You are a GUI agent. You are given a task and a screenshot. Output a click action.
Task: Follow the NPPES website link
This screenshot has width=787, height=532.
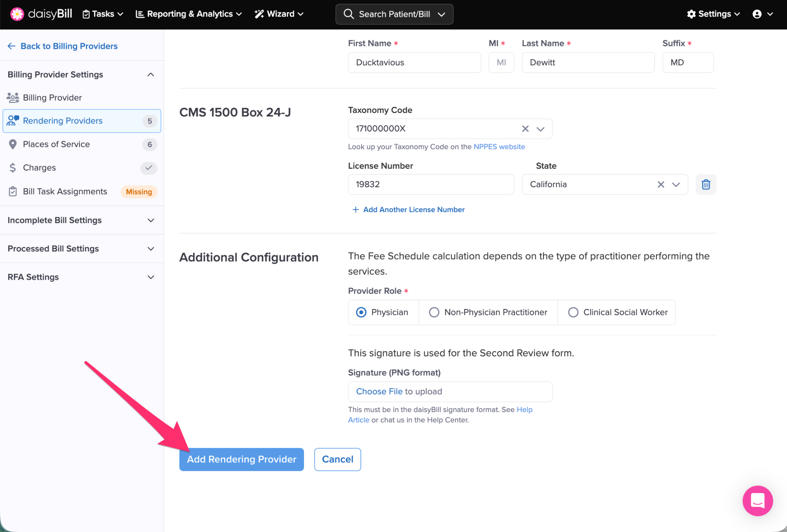click(x=499, y=146)
